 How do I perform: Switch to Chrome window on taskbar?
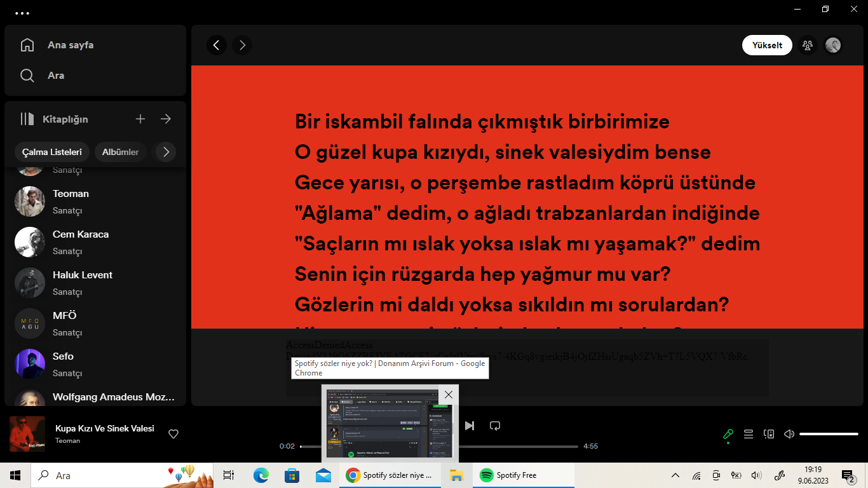[x=390, y=475]
